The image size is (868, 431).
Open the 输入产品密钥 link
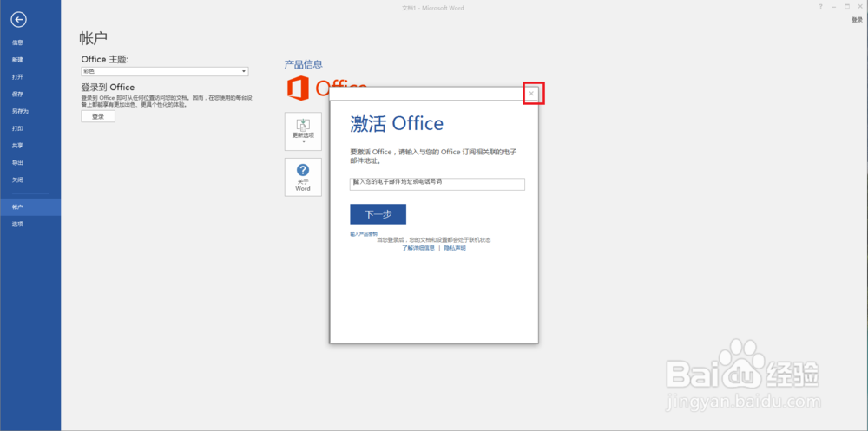(364, 234)
